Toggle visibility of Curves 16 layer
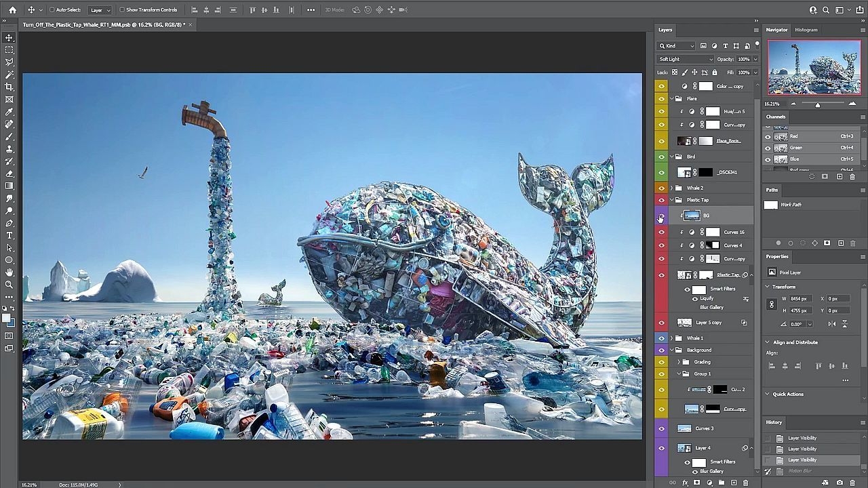868x488 pixels. 661,232
